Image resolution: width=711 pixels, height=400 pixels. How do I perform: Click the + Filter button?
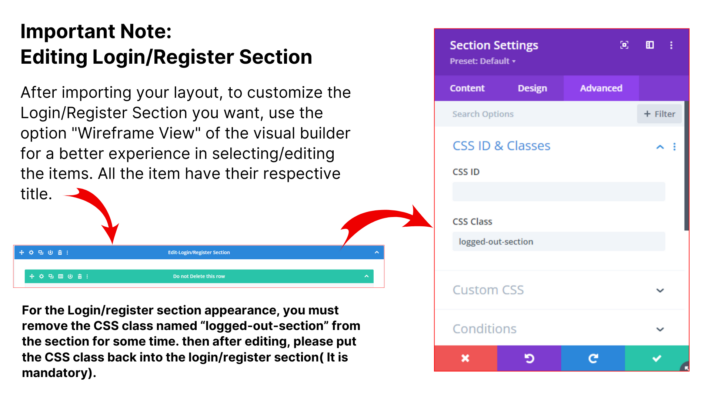coord(659,114)
